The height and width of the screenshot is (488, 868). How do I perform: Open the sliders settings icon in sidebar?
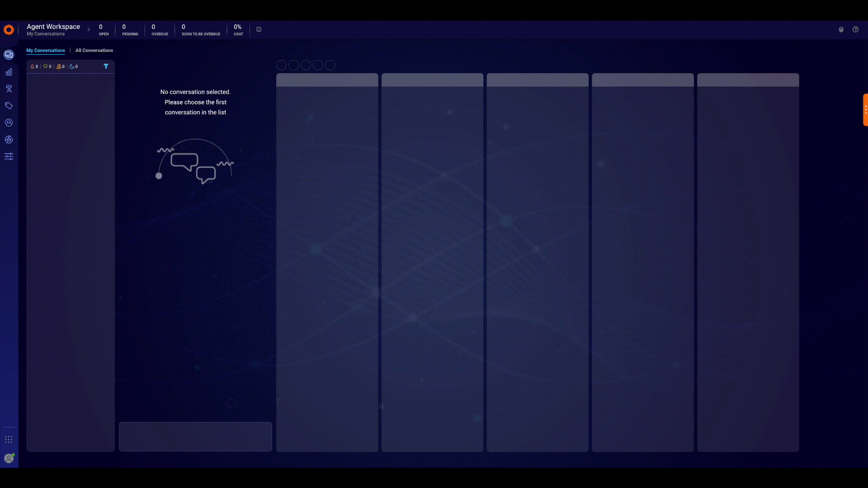point(9,156)
